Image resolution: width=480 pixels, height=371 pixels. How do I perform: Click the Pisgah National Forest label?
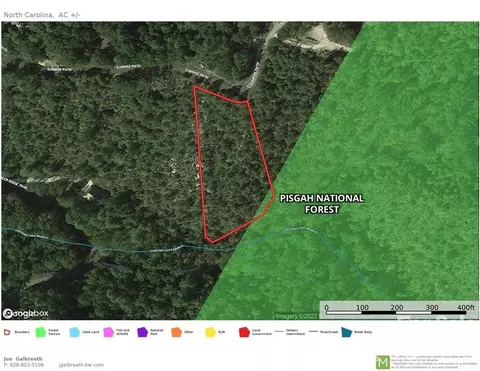point(322,204)
